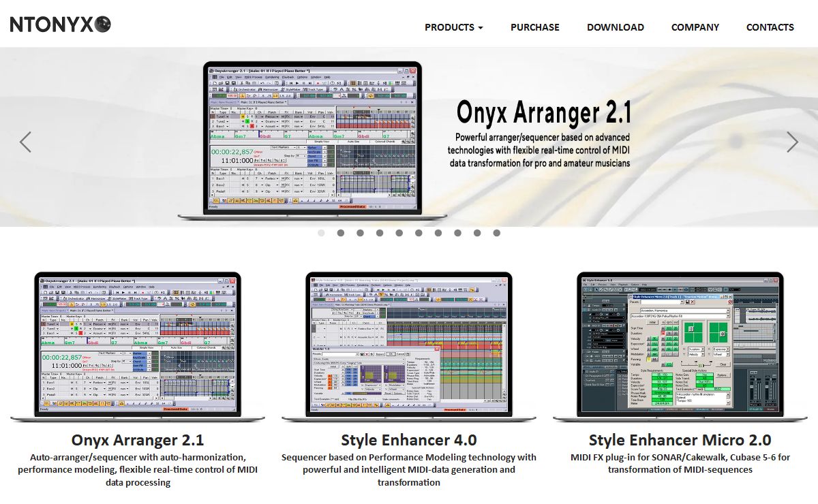Click the hero banner laptop image
The width and height of the screenshot is (818, 504).
[x=313, y=141]
